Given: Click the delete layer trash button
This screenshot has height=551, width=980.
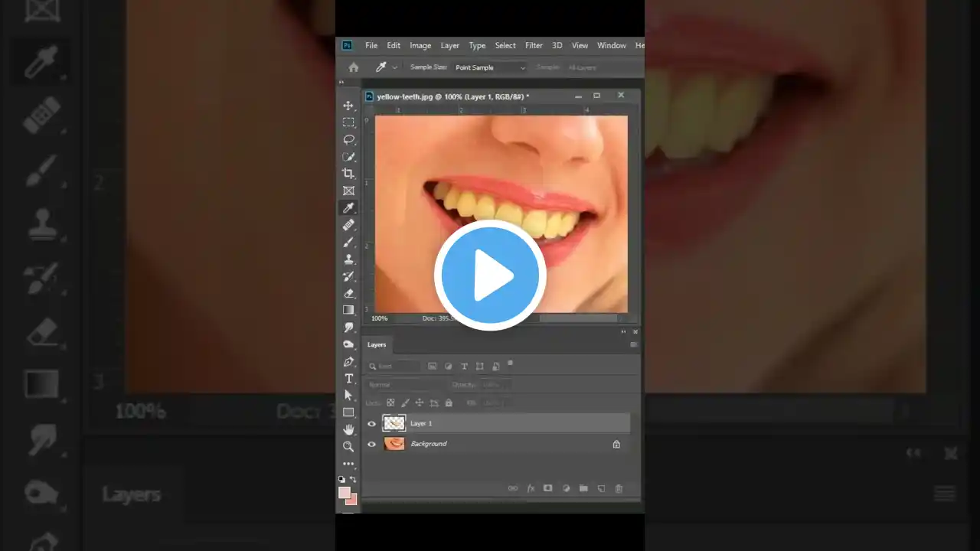Looking at the screenshot, I should (619, 488).
